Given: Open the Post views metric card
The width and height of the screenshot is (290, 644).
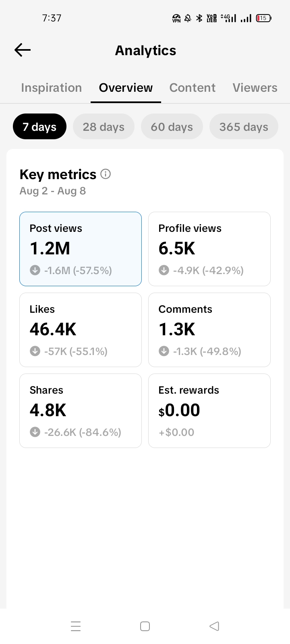Looking at the screenshot, I should [81, 249].
